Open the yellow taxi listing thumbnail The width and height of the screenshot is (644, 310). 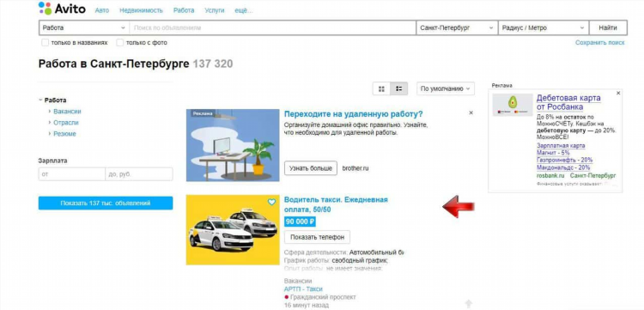(233, 229)
